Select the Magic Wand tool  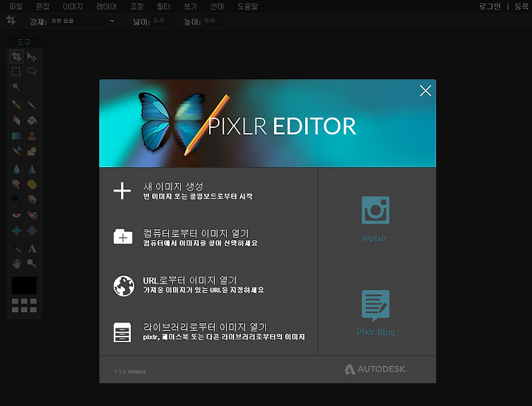pyautogui.click(x=16, y=87)
